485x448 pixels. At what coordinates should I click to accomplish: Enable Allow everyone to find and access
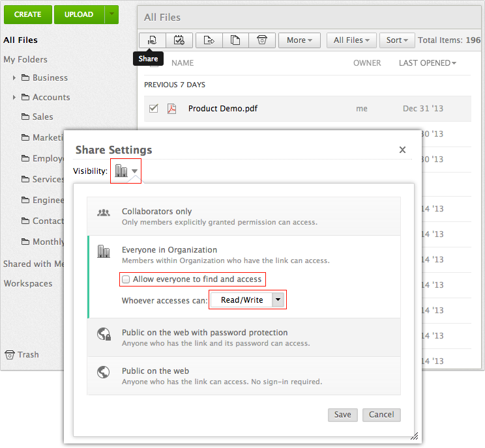[126, 279]
